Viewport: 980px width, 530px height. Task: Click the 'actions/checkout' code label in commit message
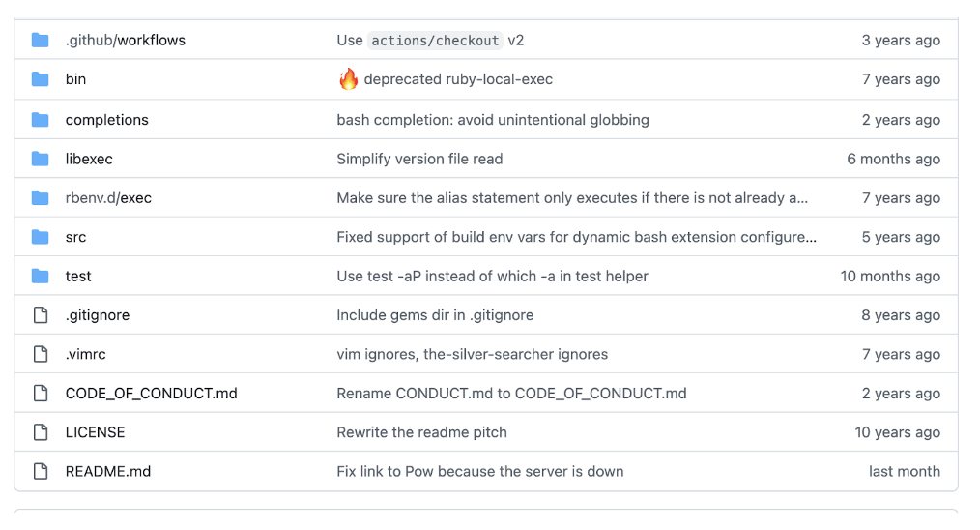pyautogui.click(x=435, y=40)
